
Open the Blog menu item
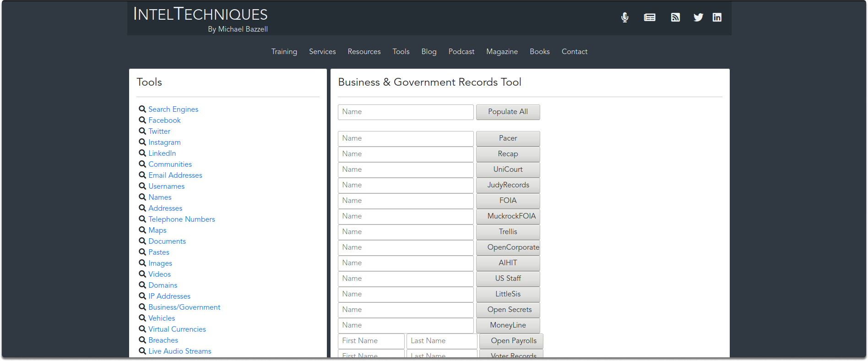pos(429,52)
